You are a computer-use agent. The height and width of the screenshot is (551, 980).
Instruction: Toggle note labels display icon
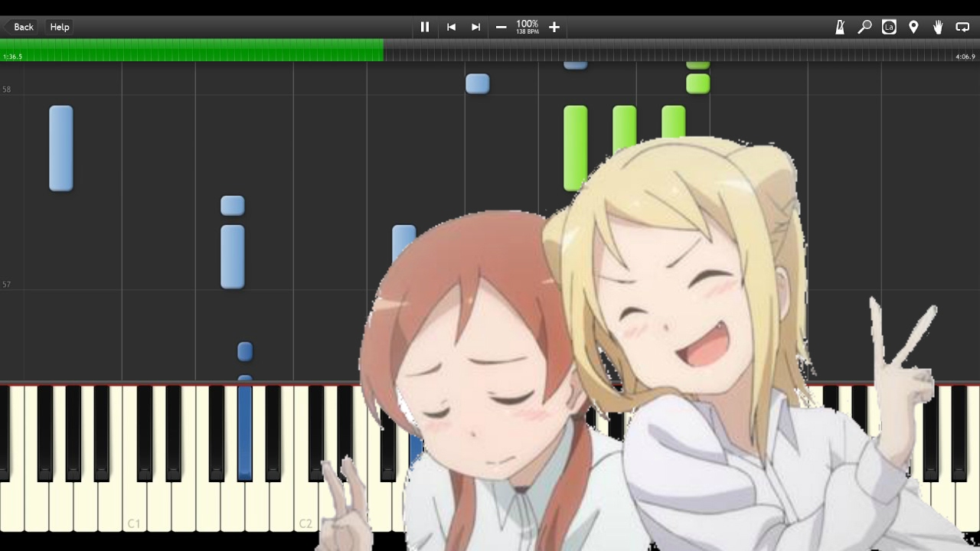click(889, 27)
